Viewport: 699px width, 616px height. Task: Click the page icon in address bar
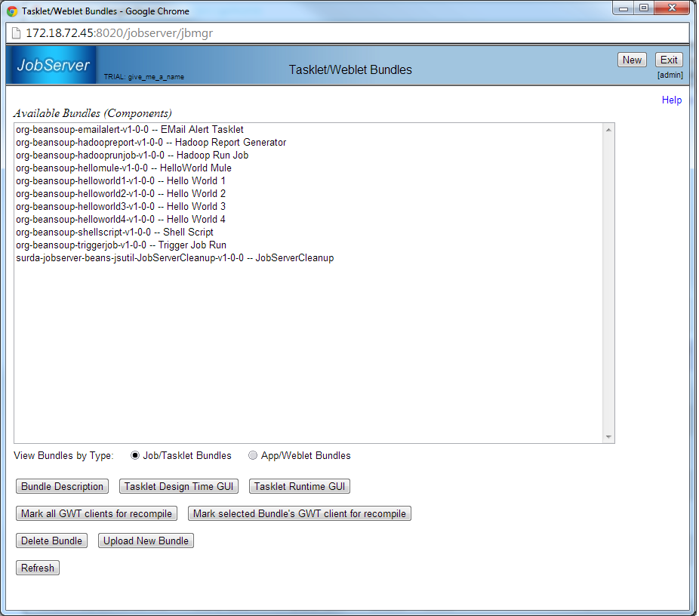(x=16, y=34)
